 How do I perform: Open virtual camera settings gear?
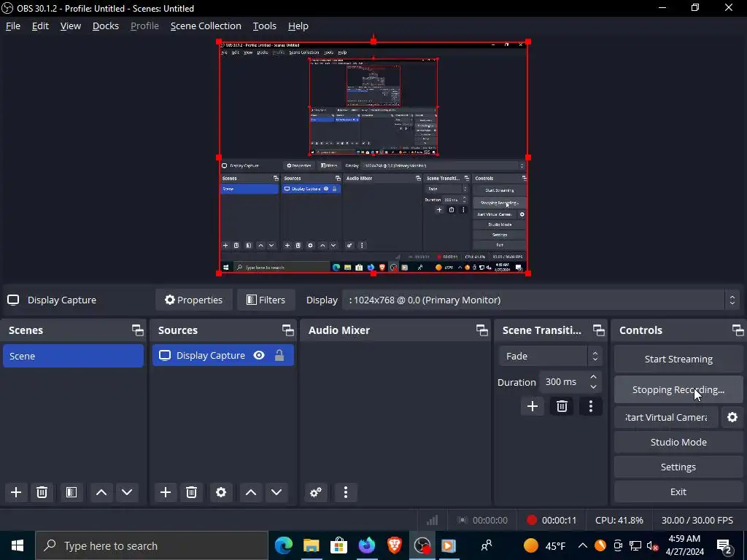click(732, 417)
